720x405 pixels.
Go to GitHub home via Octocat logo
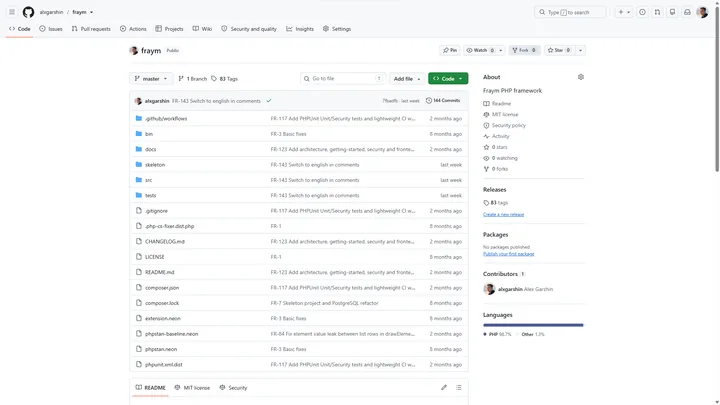[x=28, y=12]
